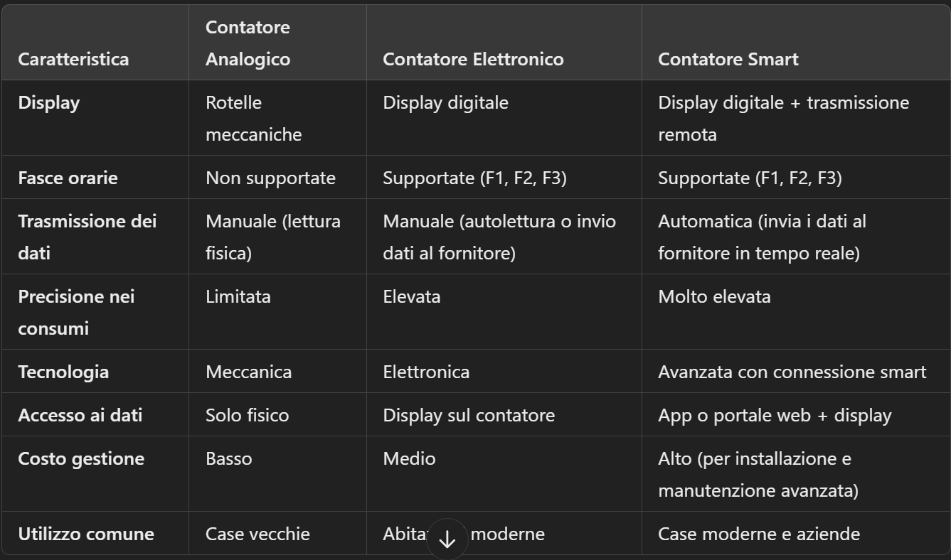Click the 'Contatore Elettronico' column header

473,59
